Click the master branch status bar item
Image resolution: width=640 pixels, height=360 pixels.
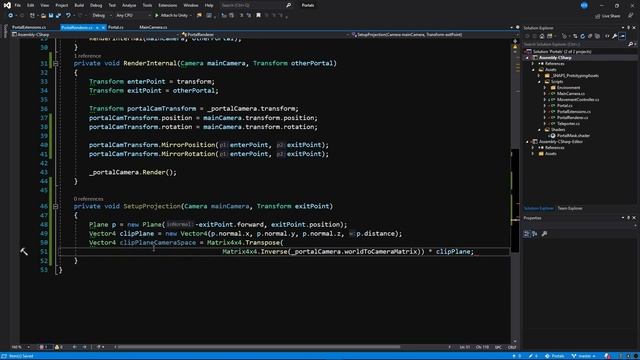click(x=584, y=356)
